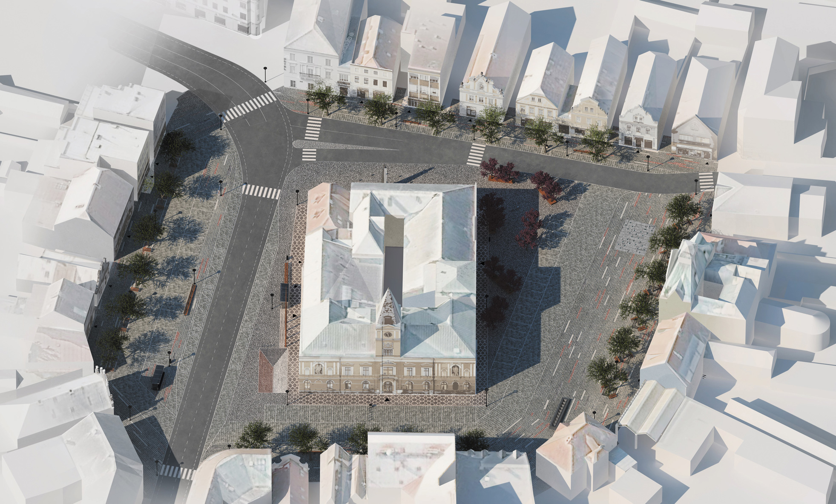Click the clock face on the town hall tower
The width and height of the screenshot is (836, 504).
coord(388,334)
